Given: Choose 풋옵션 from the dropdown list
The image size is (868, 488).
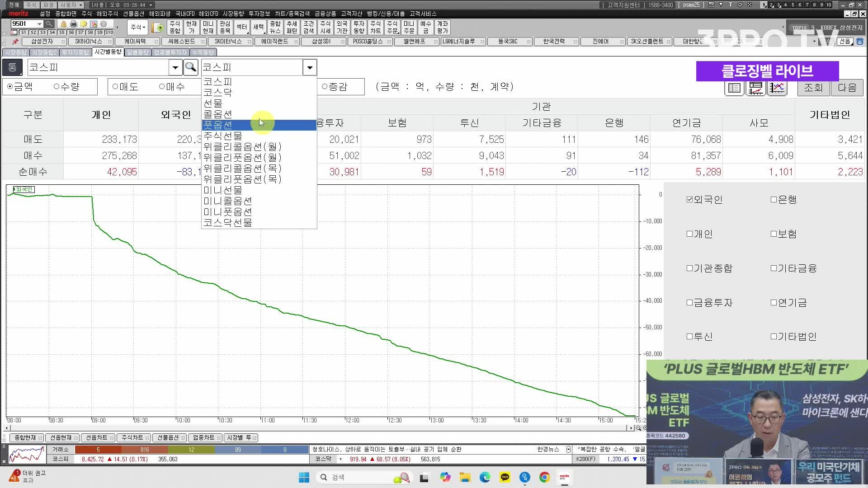Looking at the screenshot, I should click(259, 125).
